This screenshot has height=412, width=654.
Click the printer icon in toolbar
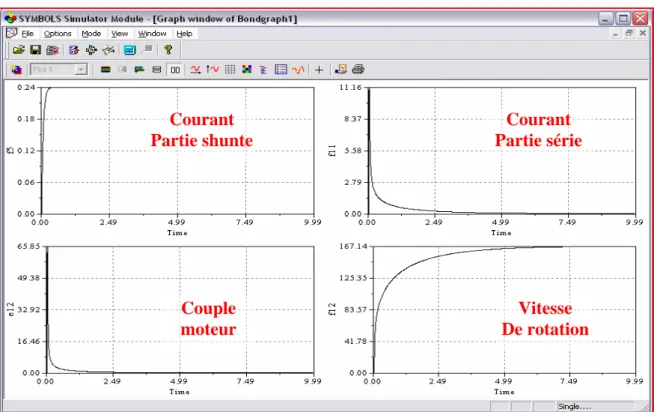pyautogui.click(x=358, y=69)
